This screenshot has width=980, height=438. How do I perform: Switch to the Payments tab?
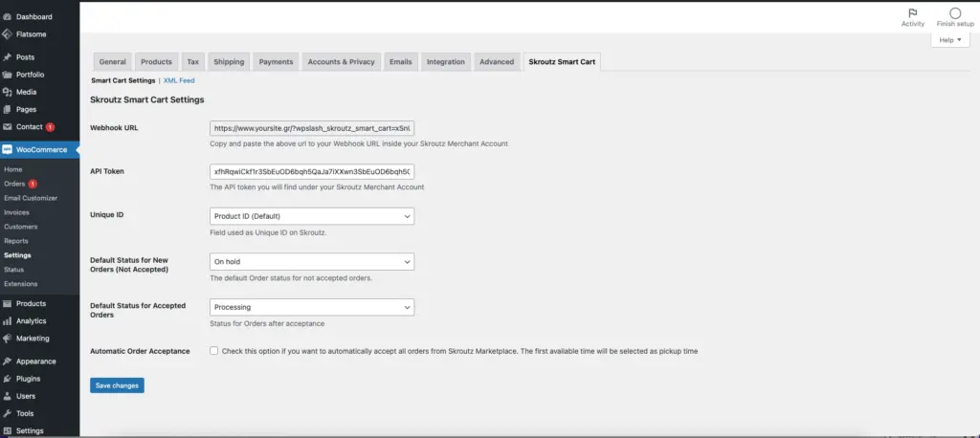pos(276,62)
